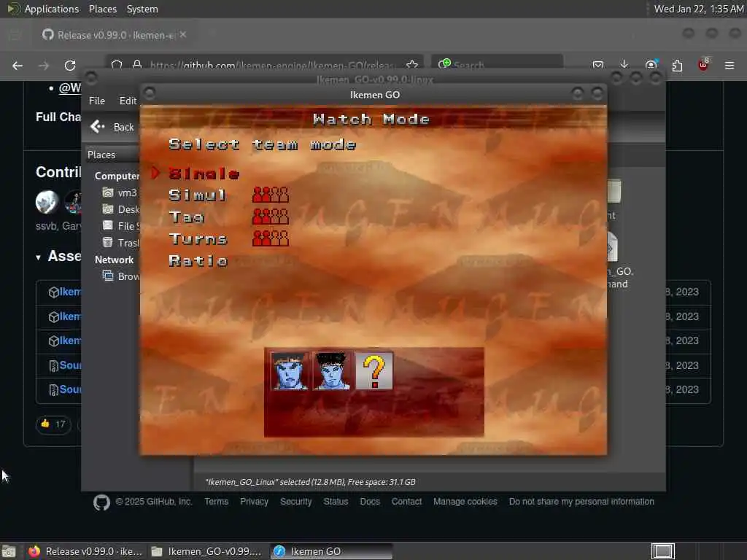Click the red selection arrow beside Single
Viewport: 747px width, 560px height.
155,173
